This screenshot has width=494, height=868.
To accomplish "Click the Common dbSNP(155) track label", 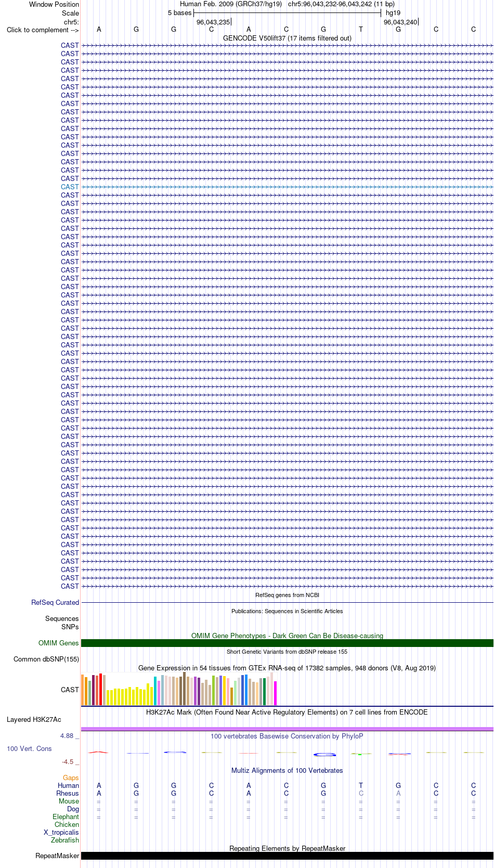I will pos(46,659).
